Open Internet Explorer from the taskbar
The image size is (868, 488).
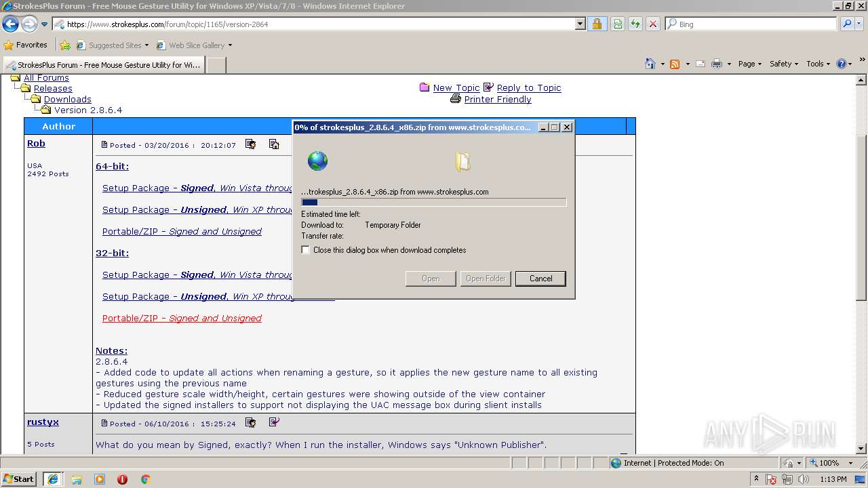pos(53,479)
